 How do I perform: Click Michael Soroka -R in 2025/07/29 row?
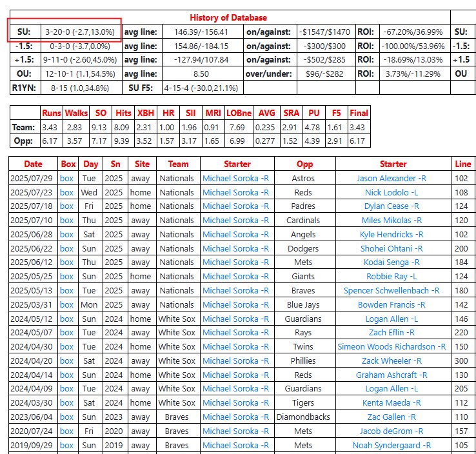tap(235, 178)
